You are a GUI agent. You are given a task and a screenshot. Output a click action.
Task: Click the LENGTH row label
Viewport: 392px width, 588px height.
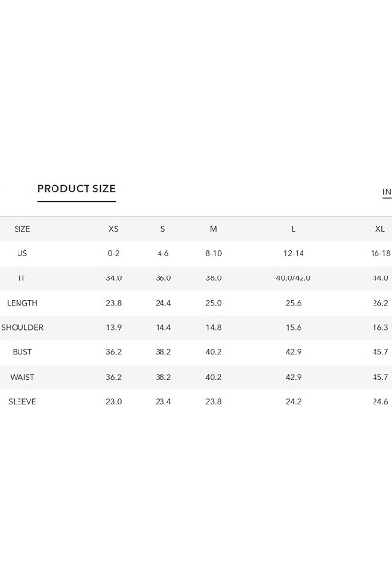point(22,303)
